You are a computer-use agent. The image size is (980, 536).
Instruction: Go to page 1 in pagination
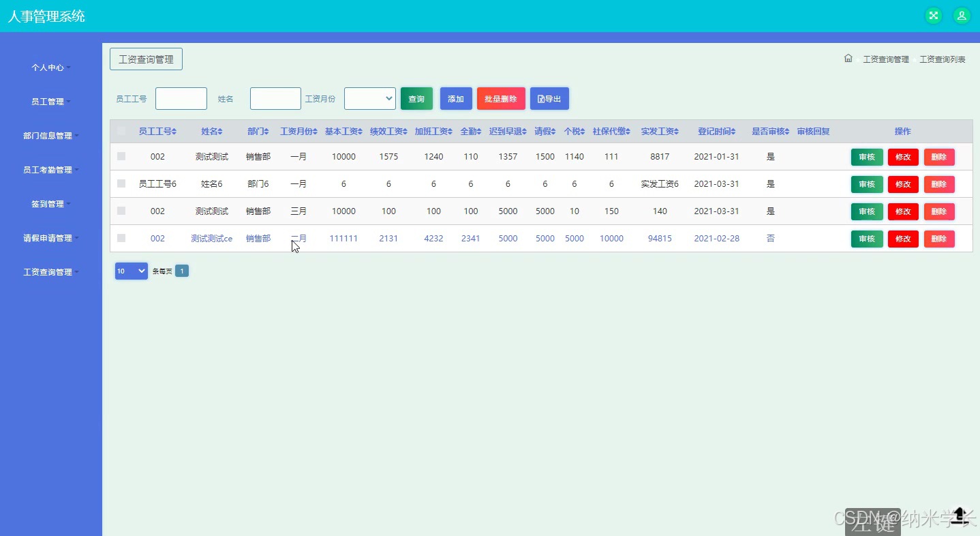[182, 271]
